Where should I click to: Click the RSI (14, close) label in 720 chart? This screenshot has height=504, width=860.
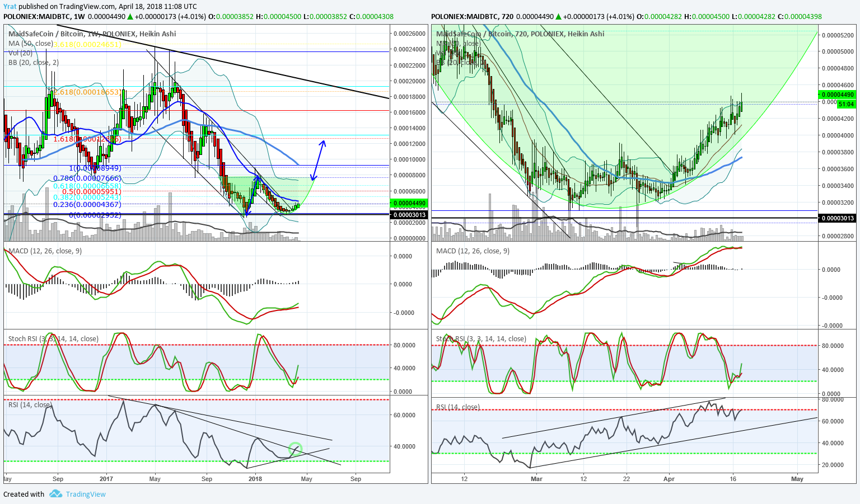click(458, 407)
